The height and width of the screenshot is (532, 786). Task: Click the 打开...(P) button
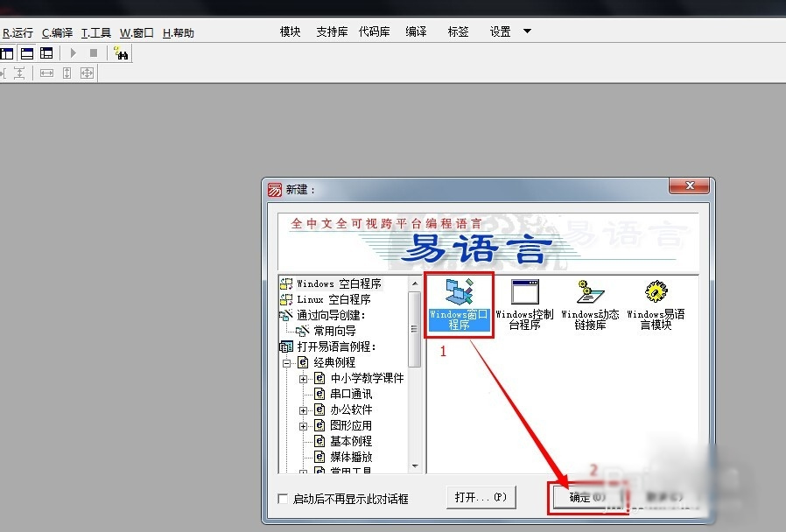click(x=481, y=497)
